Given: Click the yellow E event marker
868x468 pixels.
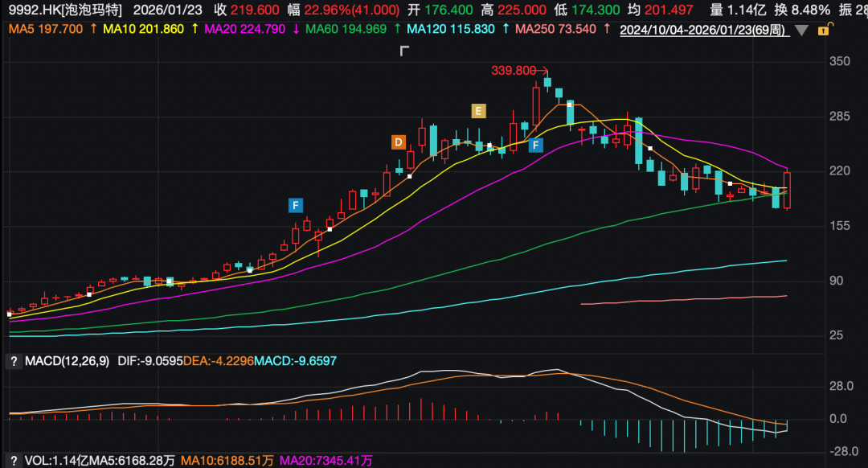Looking at the screenshot, I should [478, 111].
